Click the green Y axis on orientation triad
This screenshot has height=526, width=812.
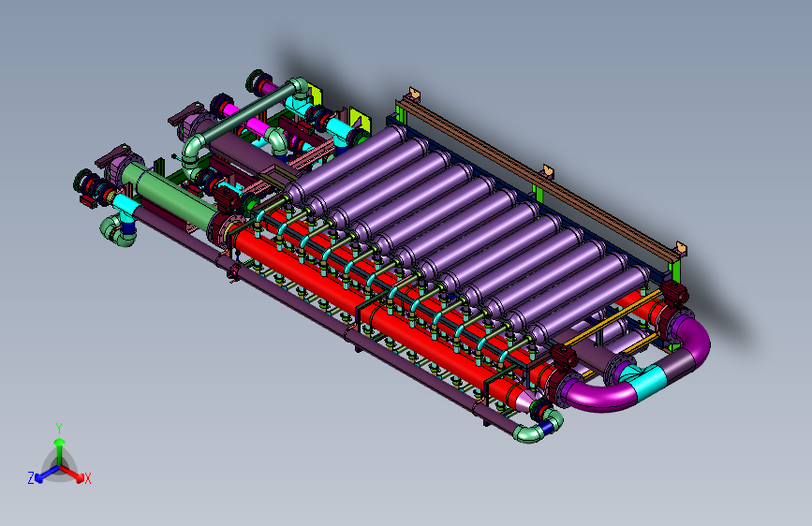60,451
